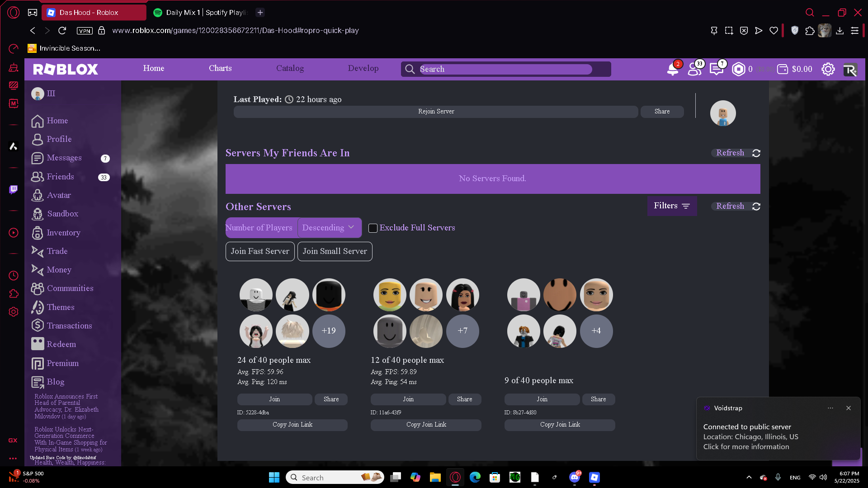Open Windows Start menu

274,477
